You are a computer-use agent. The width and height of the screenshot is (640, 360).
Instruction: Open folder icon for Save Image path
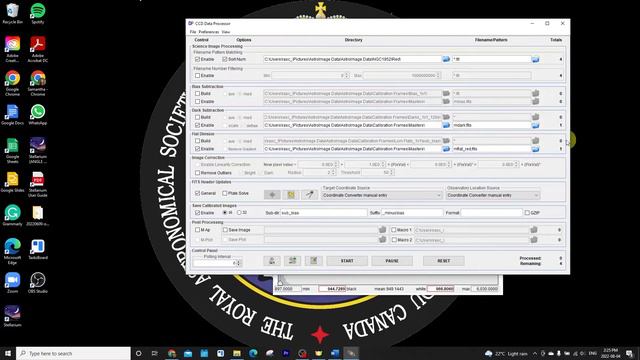(382, 230)
